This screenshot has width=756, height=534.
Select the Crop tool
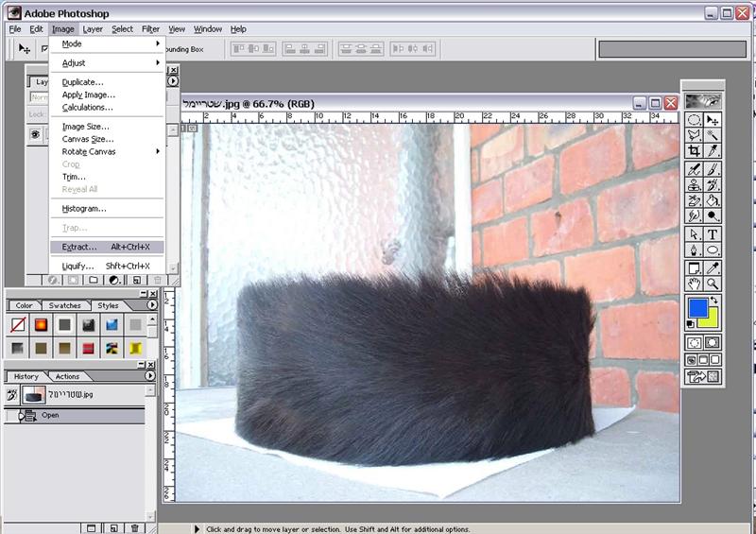[694, 150]
